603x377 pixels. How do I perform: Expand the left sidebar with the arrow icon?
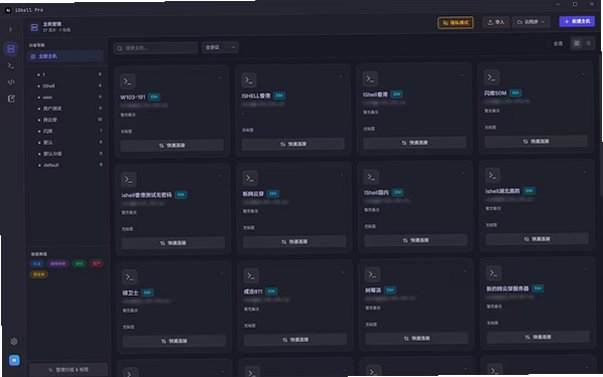pos(10,29)
